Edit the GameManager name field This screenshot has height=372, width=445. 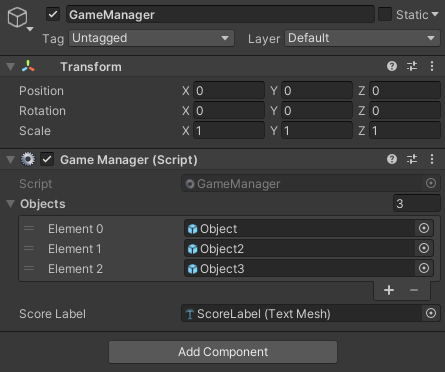[220, 14]
